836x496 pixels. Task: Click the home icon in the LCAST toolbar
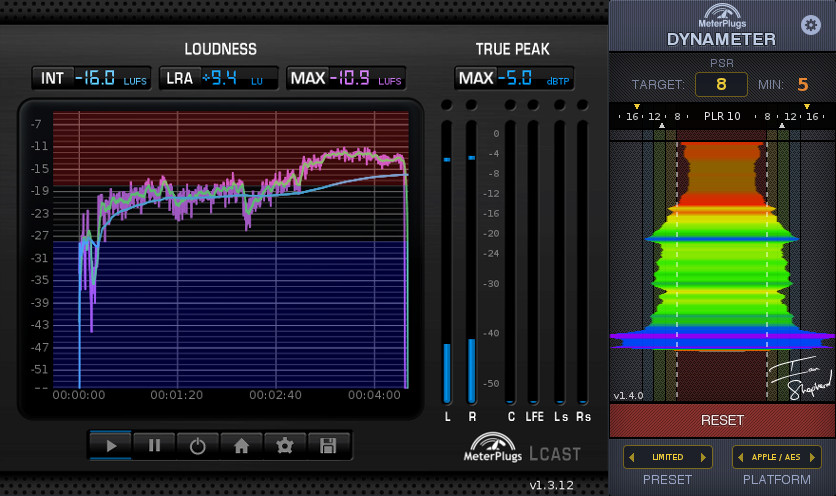point(241,445)
